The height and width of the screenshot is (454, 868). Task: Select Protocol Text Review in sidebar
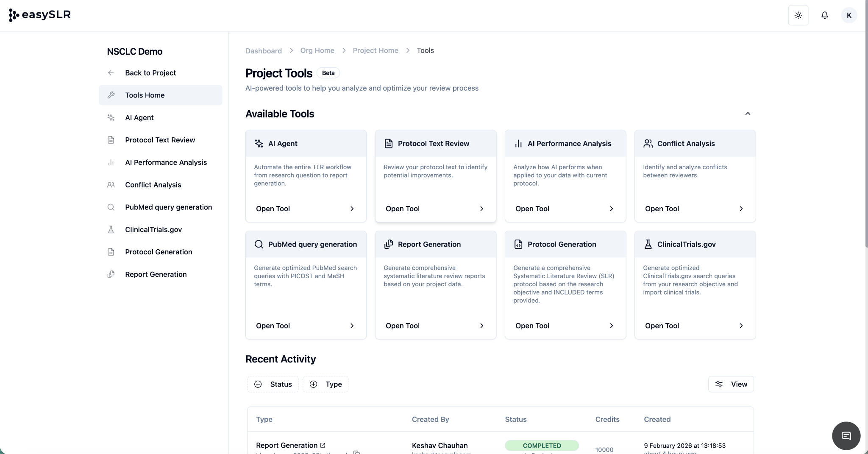(x=160, y=140)
